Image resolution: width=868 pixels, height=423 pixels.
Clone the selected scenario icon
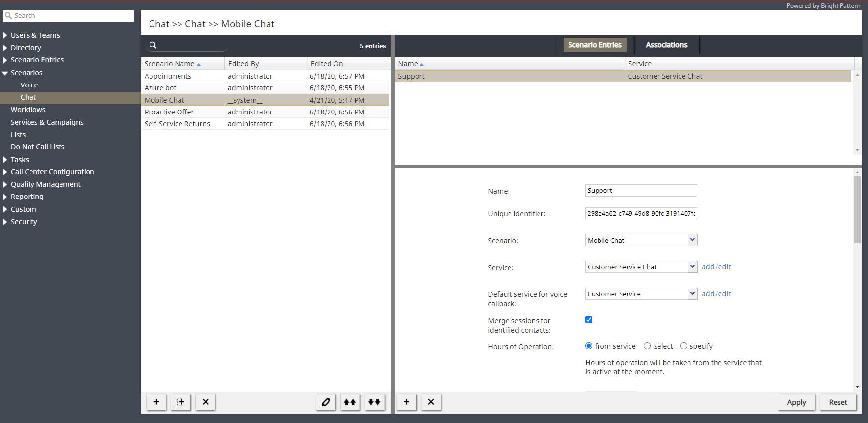pyautogui.click(x=181, y=402)
